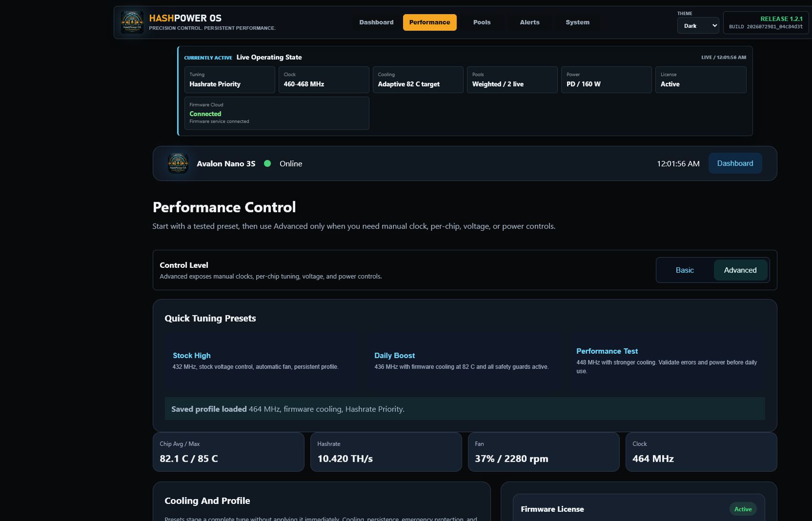Click the Tuning Hashrate Priority tile
812x521 pixels.
[229, 80]
